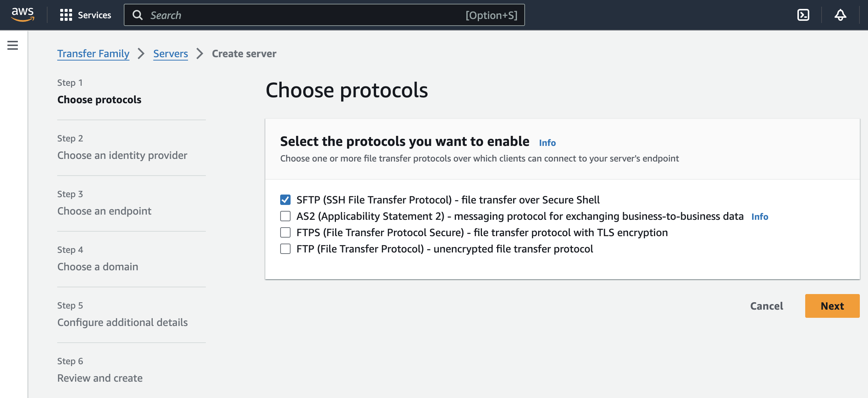Select Step 1 Choose protocols in wizard
Viewport: 868px width, 398px height.
(99, 99)
